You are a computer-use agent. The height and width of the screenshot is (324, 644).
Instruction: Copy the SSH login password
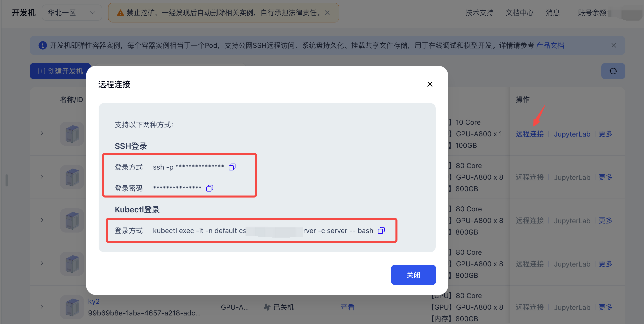click(x=210, y=188)
